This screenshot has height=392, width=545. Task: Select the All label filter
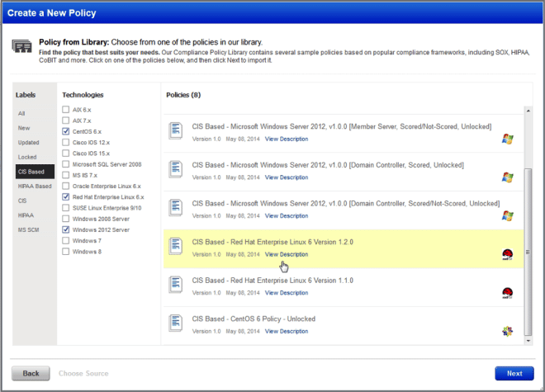(21, 113)
